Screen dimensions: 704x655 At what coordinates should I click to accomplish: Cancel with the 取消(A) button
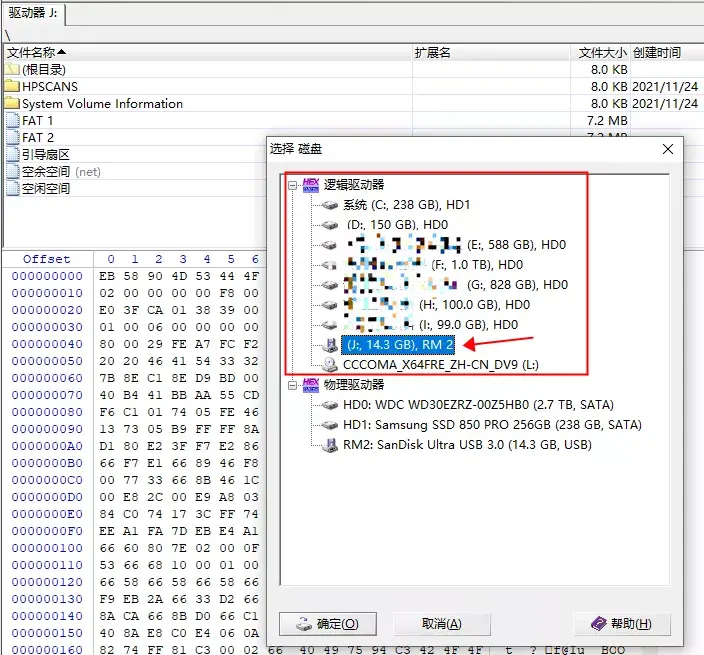[x=442, y=624]
